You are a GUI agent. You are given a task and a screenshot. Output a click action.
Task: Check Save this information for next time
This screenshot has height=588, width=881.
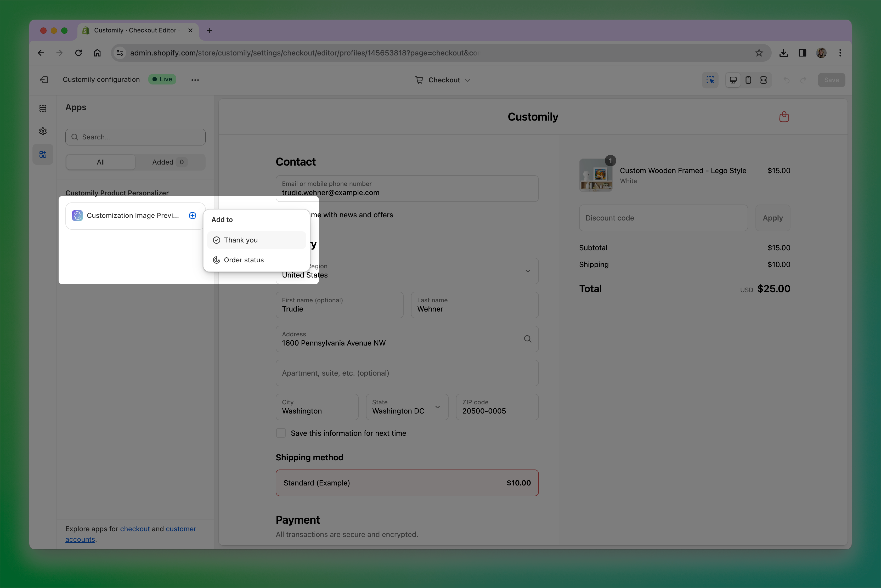(x=281, y=433)
